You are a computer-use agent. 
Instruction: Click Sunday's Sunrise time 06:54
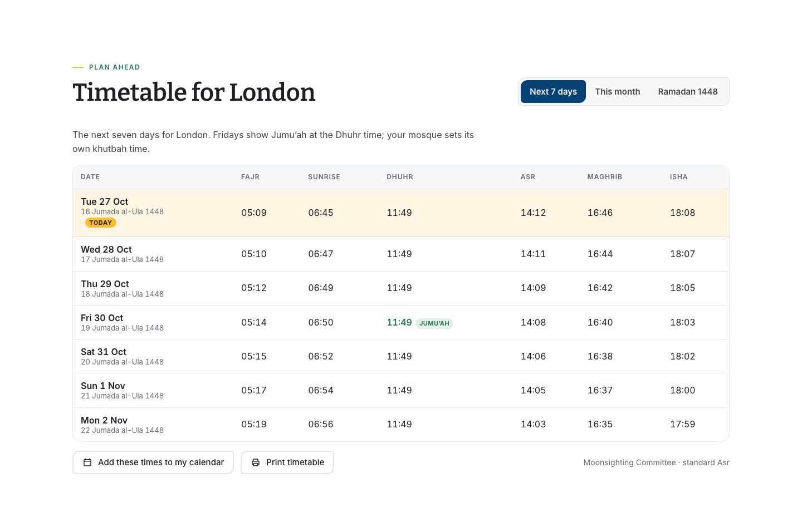(x=321, y=390)
